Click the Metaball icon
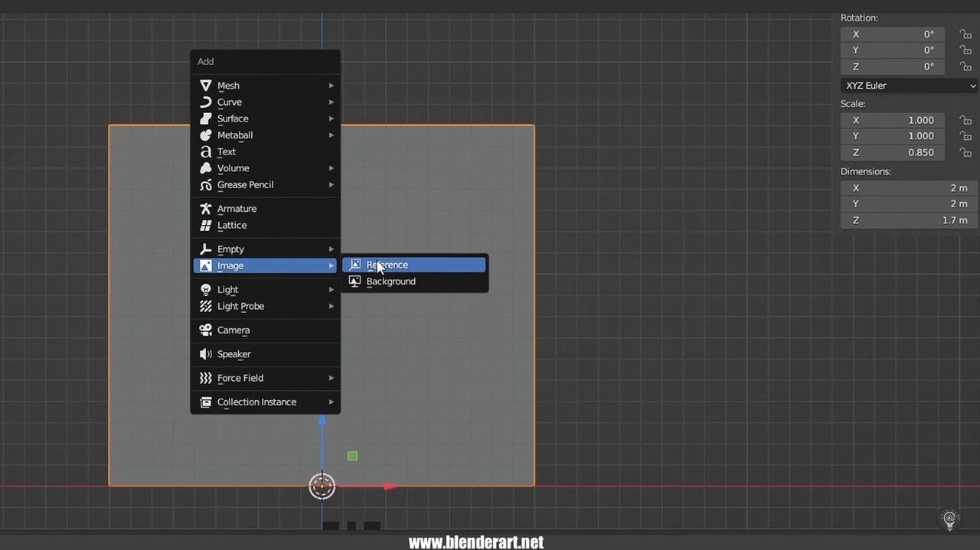This screenshot has width=980, height=550. click(x=205, y=135)
